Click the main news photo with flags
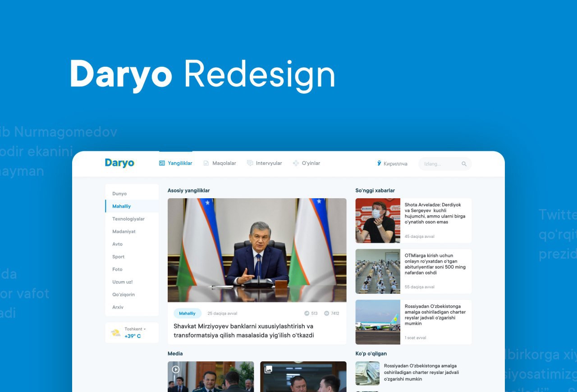Viewport: 577px width, 392px height. click(257, 250)
